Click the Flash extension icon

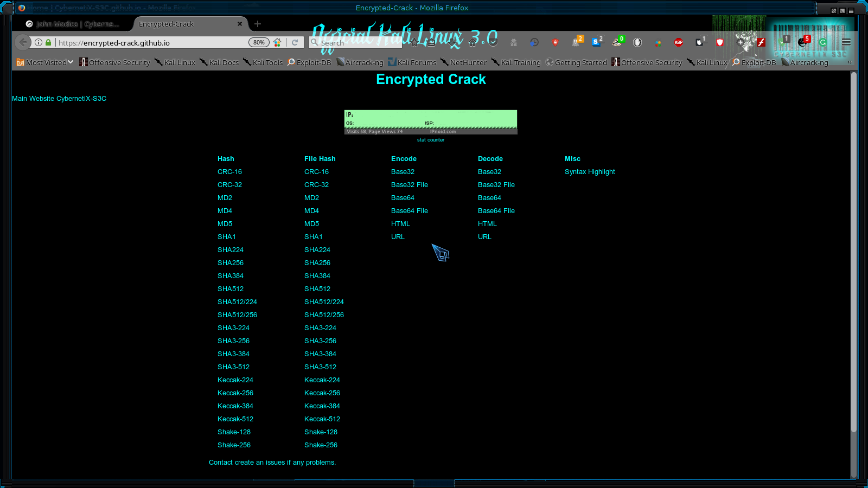pos(761,42)
